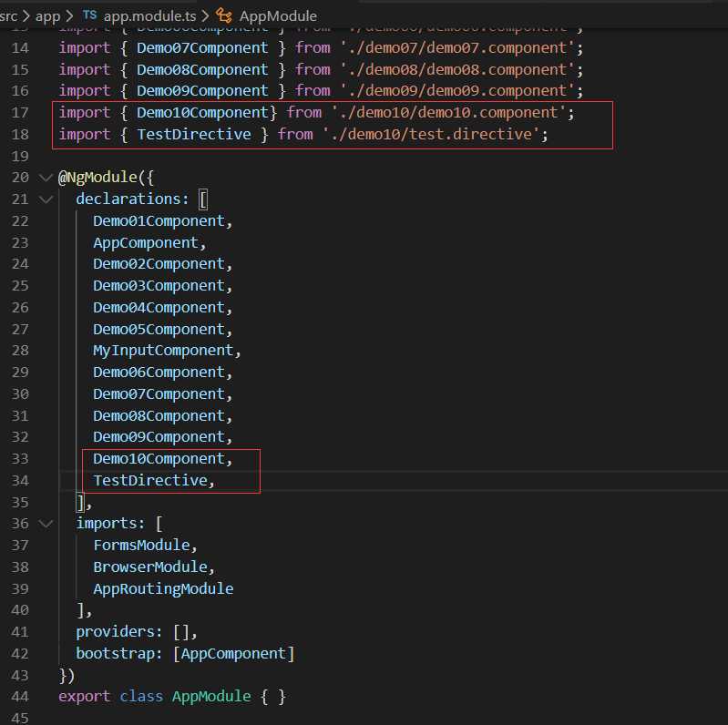Click path './demo08/demo08.component'
The width and height of the screenshot is (728, 725).
457,70
